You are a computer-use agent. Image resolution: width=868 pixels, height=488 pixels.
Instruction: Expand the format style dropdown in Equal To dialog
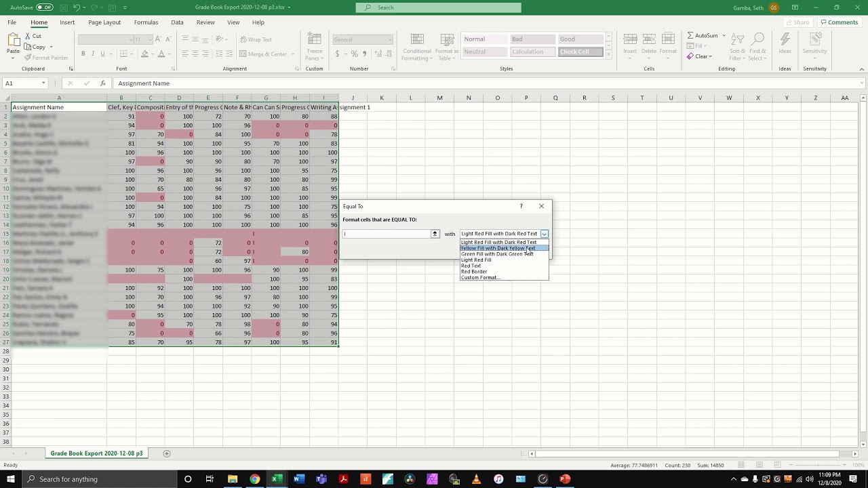544,234
